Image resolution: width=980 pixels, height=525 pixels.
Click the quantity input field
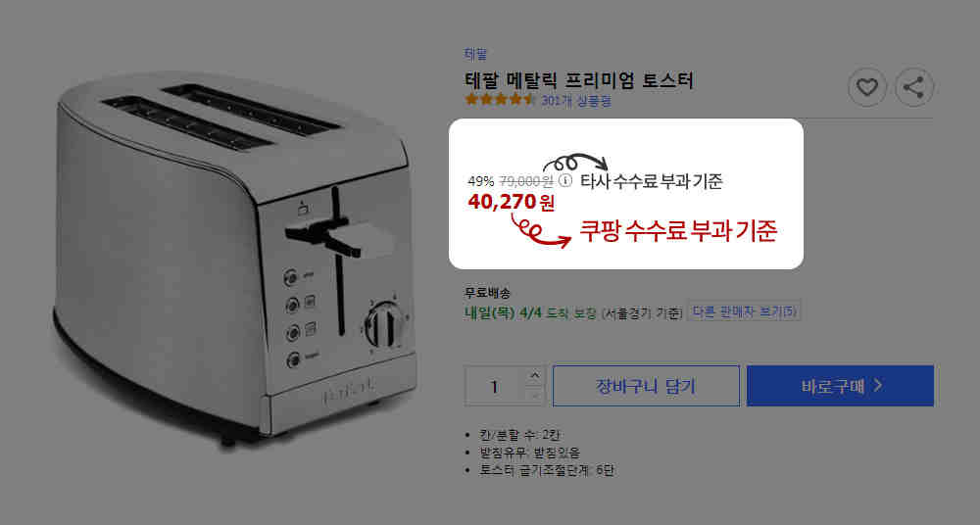[495, 386]
